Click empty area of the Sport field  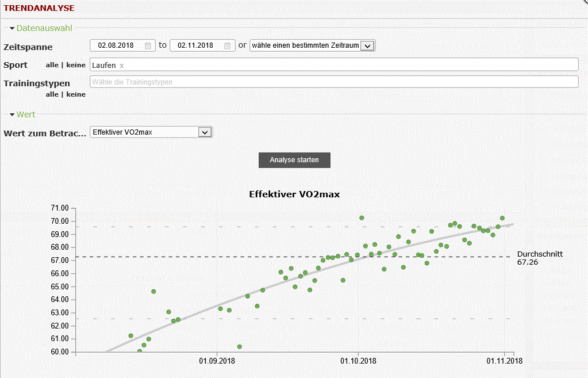tap(345, 64)
